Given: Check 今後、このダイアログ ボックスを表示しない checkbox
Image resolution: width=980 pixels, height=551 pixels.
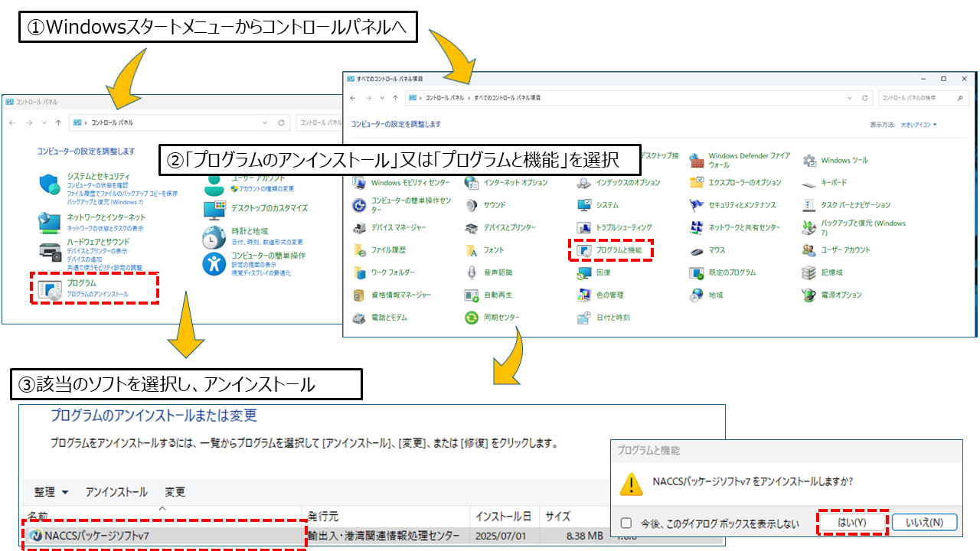Looking at the screenshot, I should click(626, 523).
